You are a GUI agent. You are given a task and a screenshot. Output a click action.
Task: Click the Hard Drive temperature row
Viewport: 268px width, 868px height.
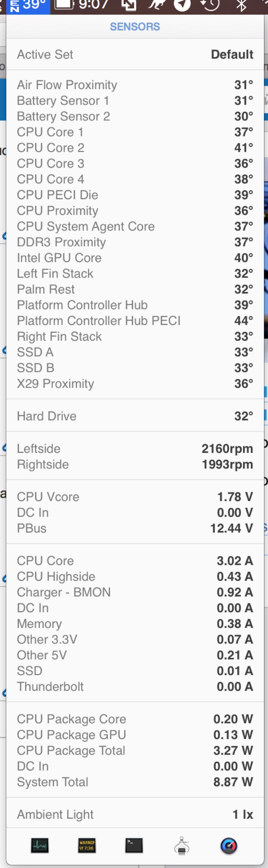[135, 416]
